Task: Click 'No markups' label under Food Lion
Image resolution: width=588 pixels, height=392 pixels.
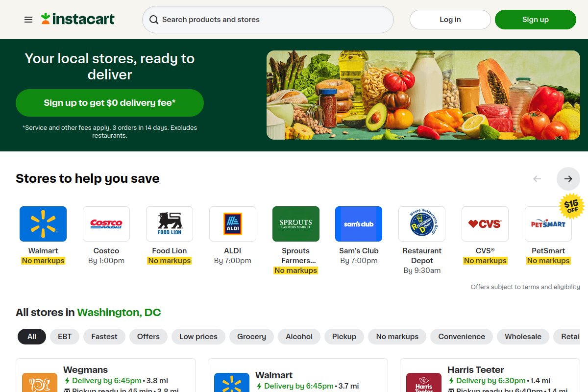Action: (x=170, y=261)
